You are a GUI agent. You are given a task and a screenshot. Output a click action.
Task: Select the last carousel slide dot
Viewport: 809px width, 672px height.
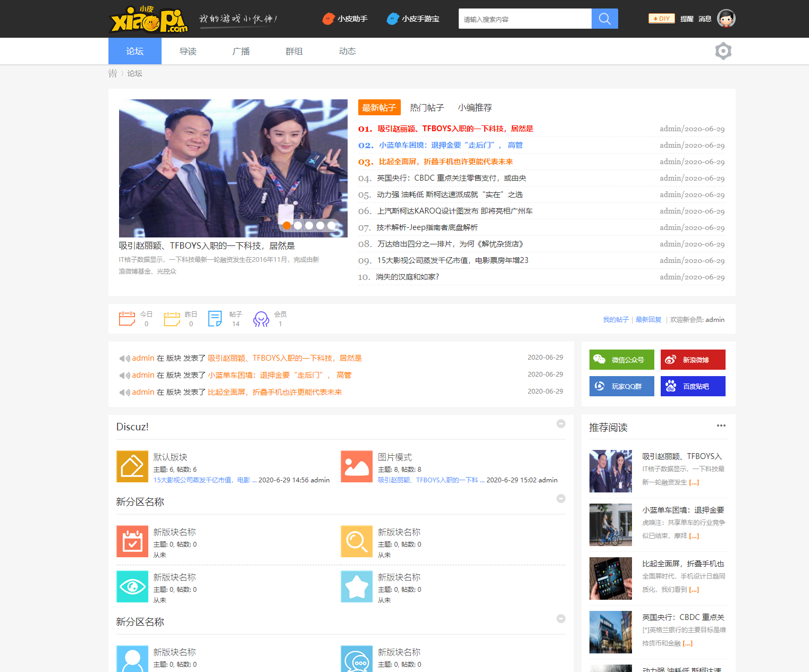click(331, 225)
